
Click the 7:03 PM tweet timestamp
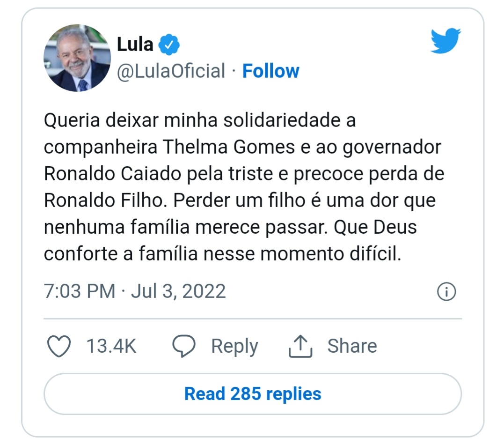(x=80, y=291)
